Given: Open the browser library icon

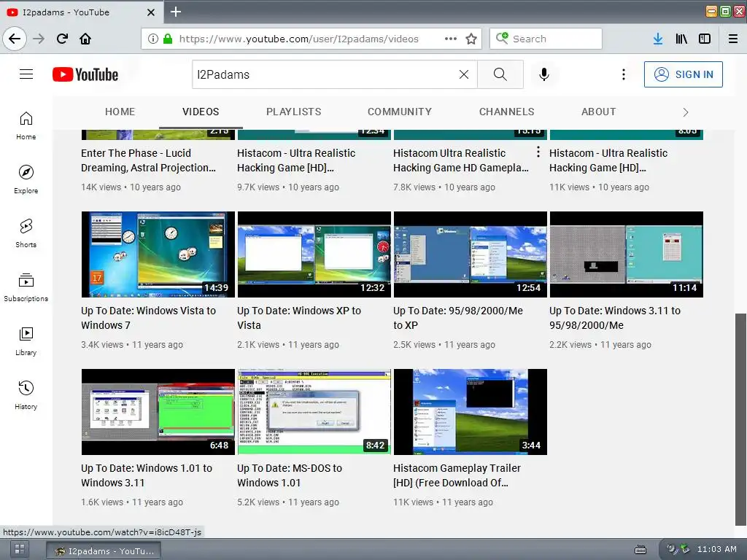Looking at the screenshot, I should [x=681, y=39].
